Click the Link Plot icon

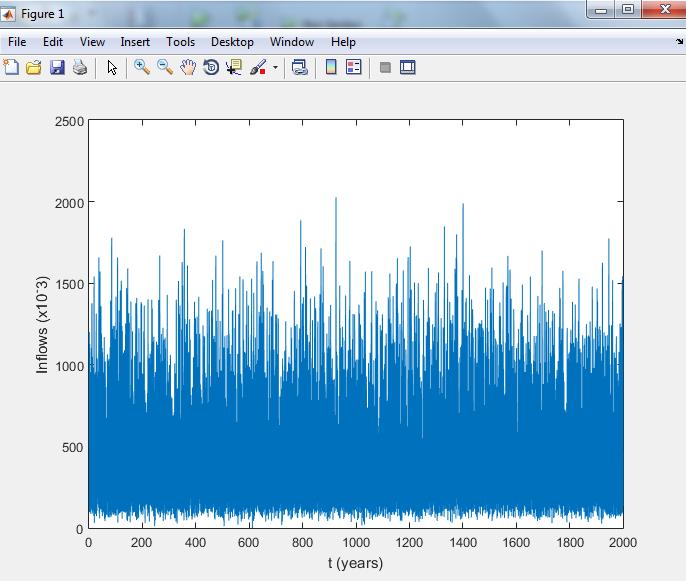pos(300,67)
